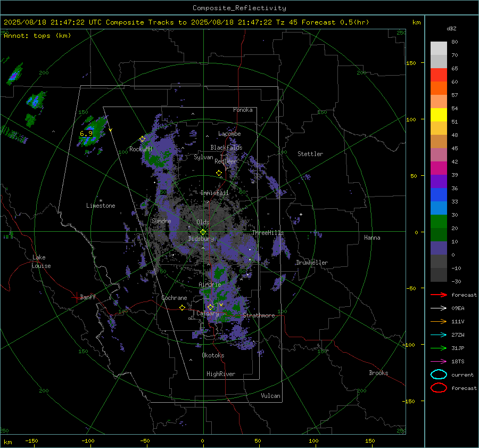Click the Sundre city label
This screenshot has width=479, height=448.
[x=161, y=221]
